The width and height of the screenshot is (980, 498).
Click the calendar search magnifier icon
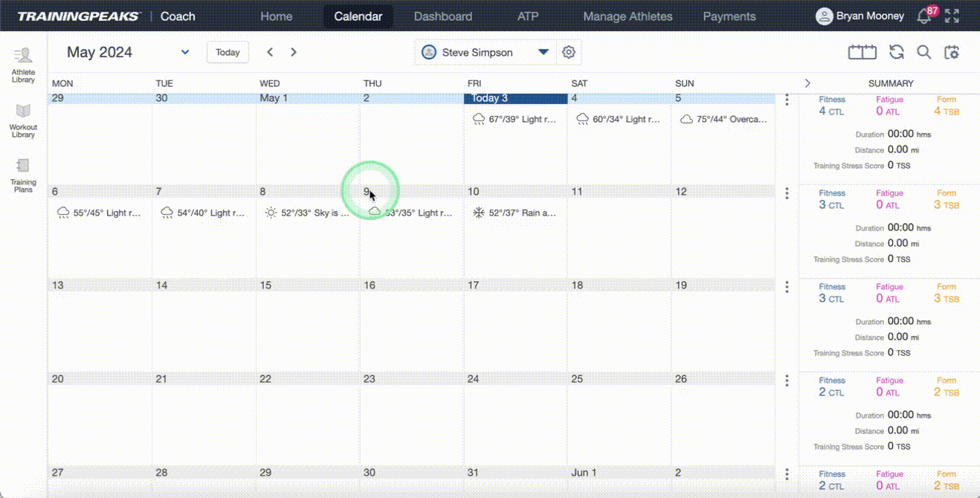click(923, 52)
